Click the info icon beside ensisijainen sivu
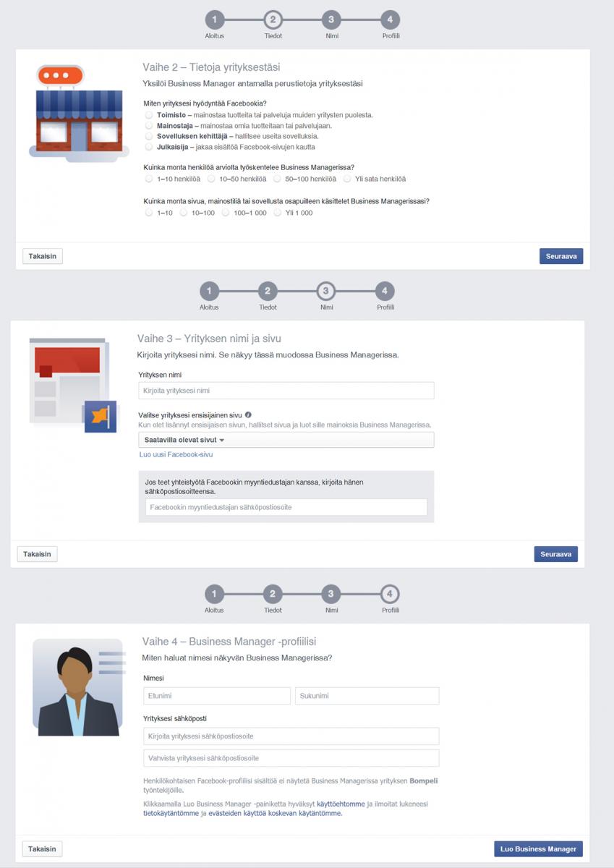Image resolution: width=614 pixels, height=868 pixels. pos(248,415)
